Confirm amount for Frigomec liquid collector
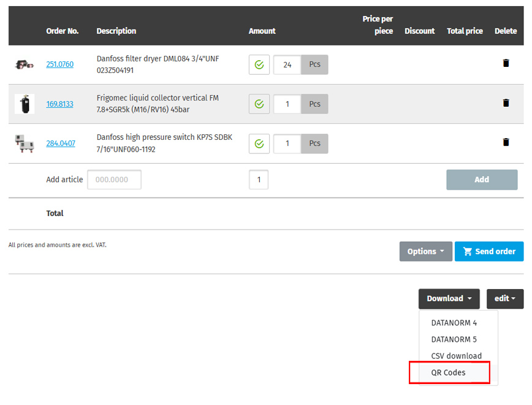532x405 pixels. (x=259, y=104)
